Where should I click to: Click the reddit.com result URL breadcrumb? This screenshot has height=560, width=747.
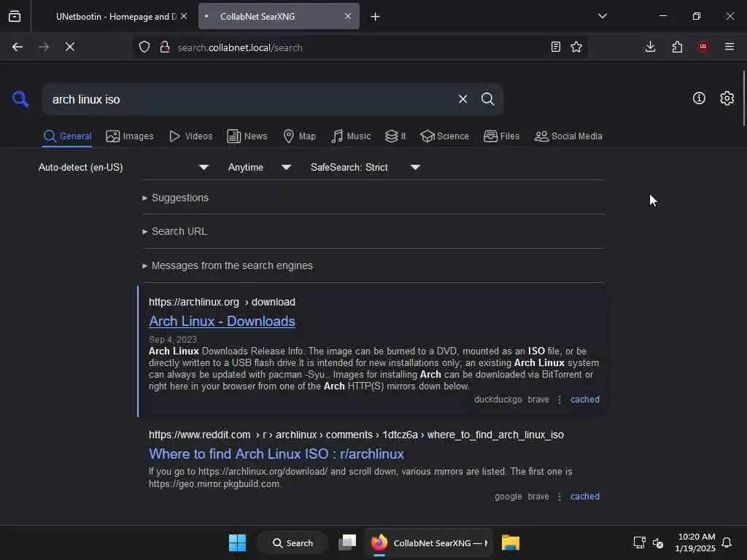pyautogui.click(x=356, y=435)
